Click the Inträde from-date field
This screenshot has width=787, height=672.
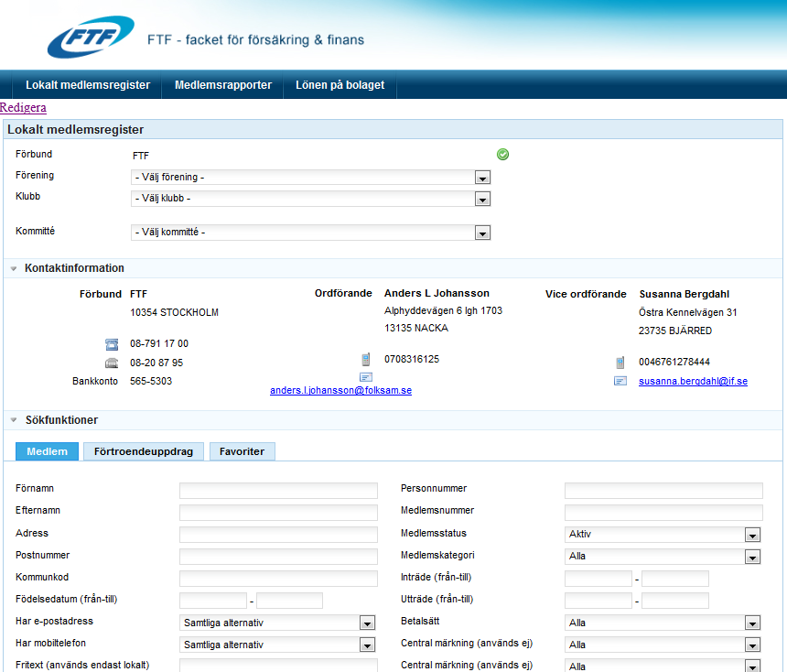pos(598,579)
